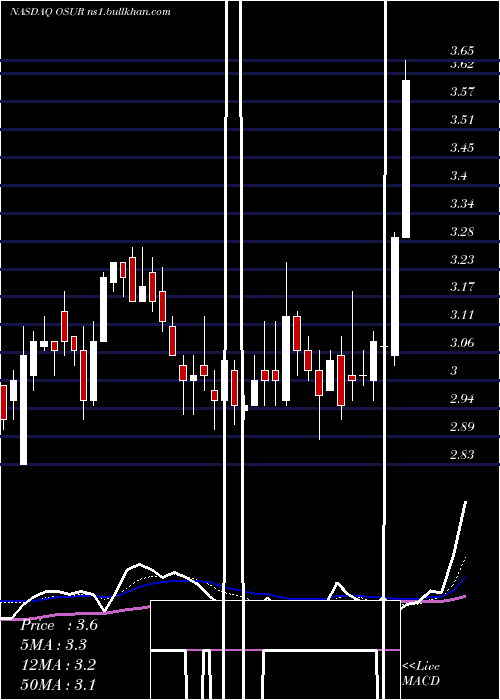Click the 3.45 price axis label
500x700 pixels.
click(x=462, y=148)
